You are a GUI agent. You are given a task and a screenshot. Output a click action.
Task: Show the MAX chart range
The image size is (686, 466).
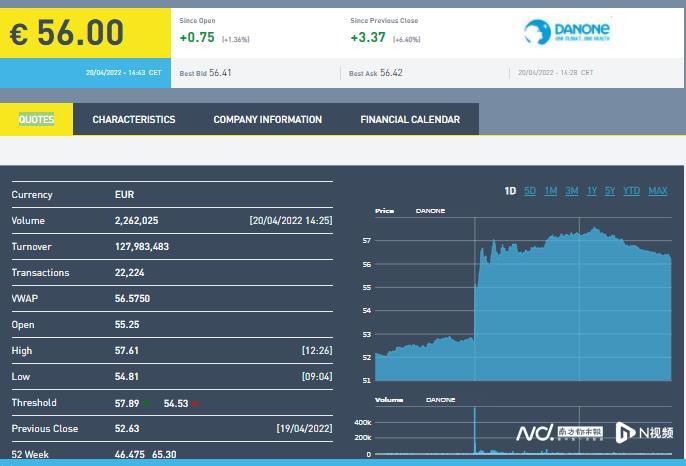[x=658, y=191]
